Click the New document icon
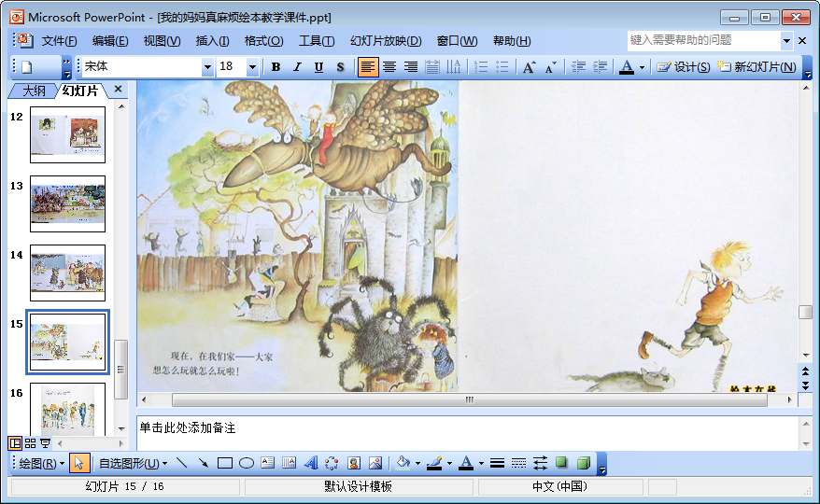Screen dimensions: 820x504 [27, 67]
